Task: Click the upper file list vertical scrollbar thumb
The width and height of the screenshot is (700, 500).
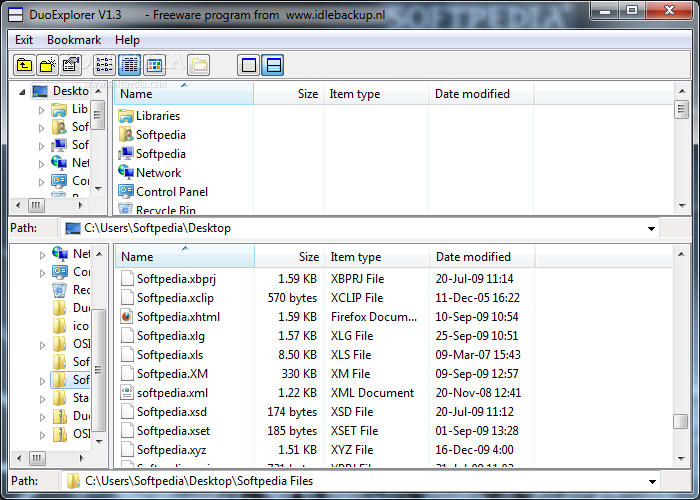Action: point(681,109)
